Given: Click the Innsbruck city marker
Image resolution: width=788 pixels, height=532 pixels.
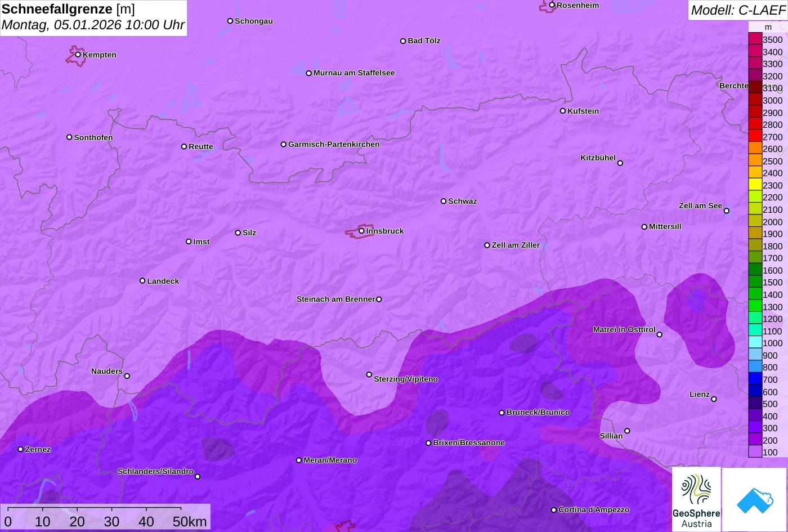Looking at the screenshot, I should click(x=361, y=231).
